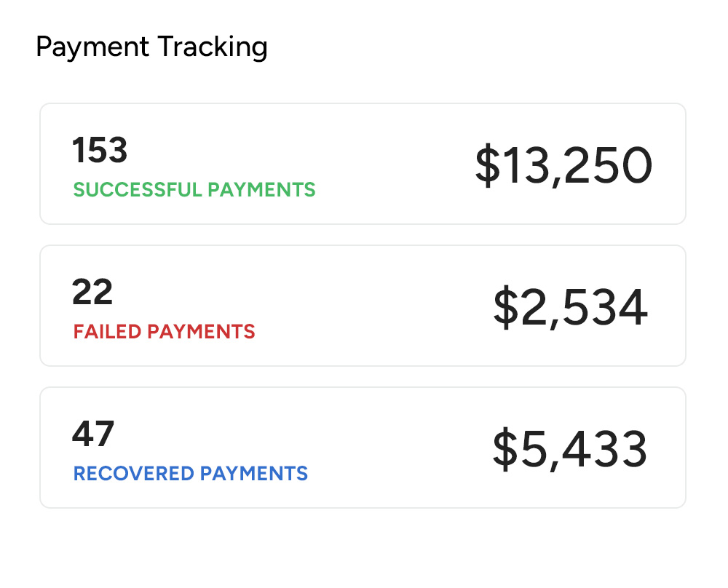
Task: Click the $5,433 recovered amount
Action: pyautogui.click(x=570, y=449)
